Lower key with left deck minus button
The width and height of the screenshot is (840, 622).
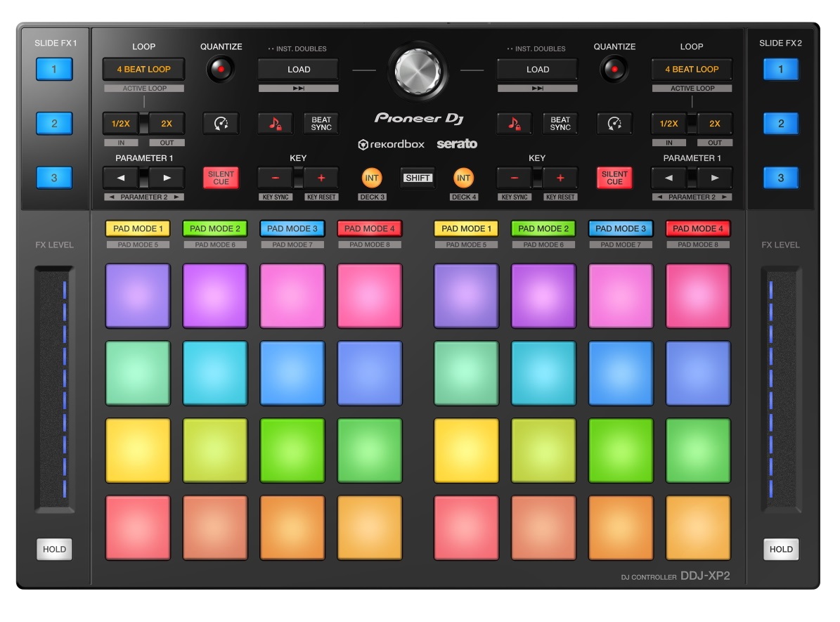pos(276,178)
